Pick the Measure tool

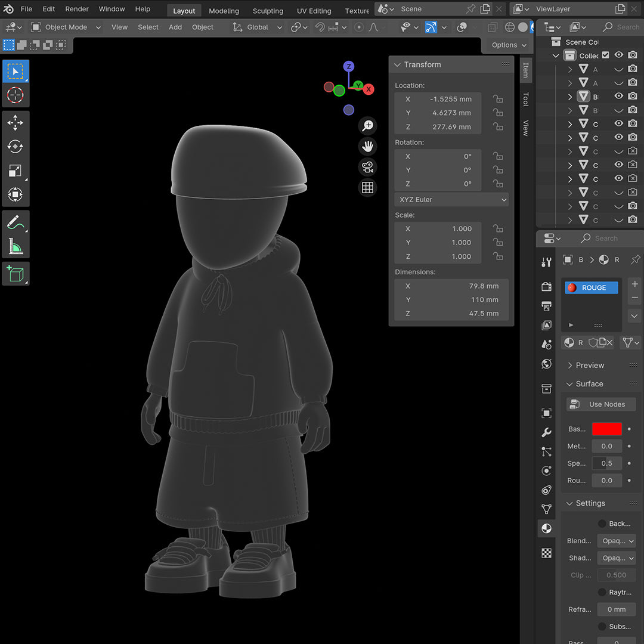(15, 246)
